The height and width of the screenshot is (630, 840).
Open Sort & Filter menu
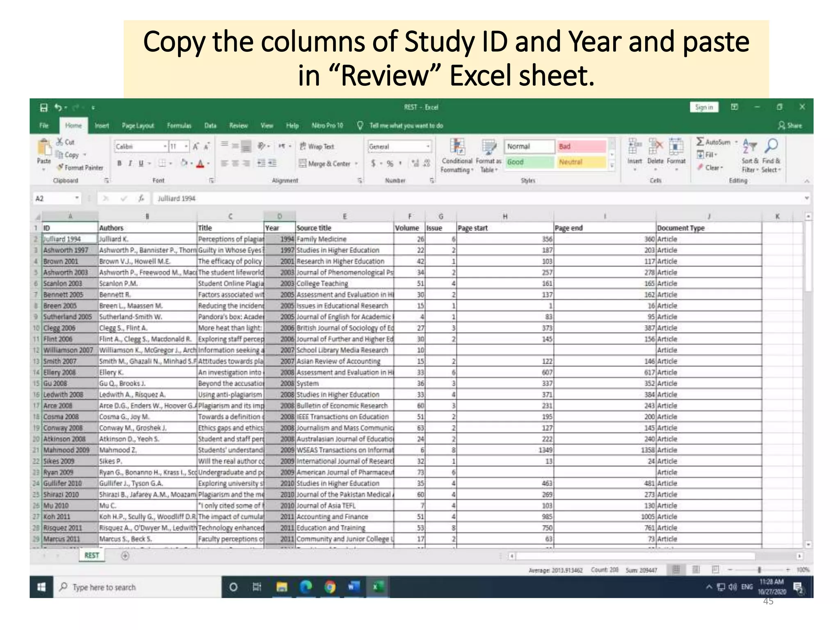(750, 156)
